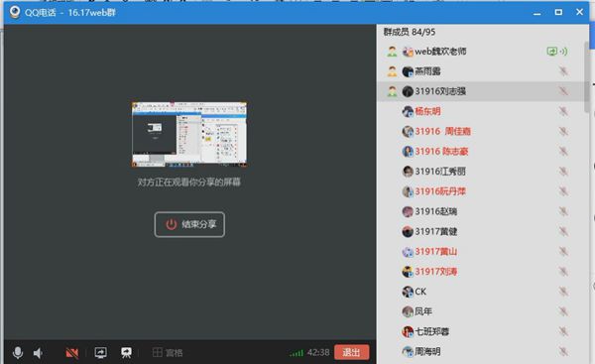Click the presentation whiteboard icon
Screen dimensions: 595x364
point(126,353)
